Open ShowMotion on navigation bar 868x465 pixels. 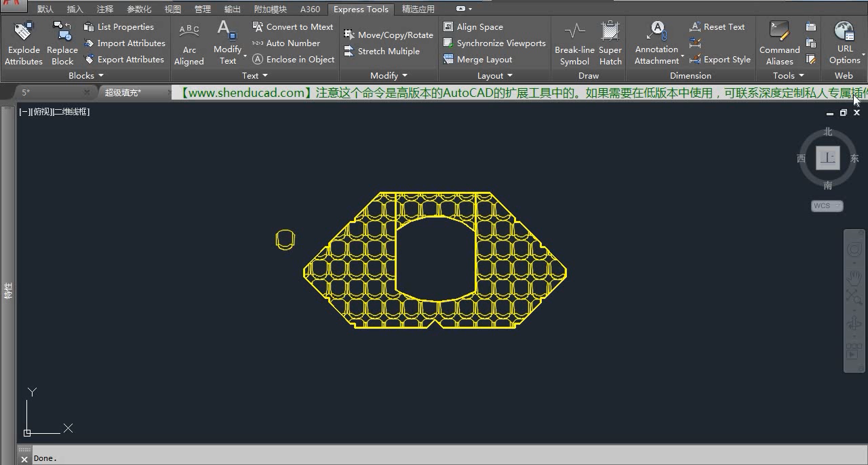coord(854,352)
